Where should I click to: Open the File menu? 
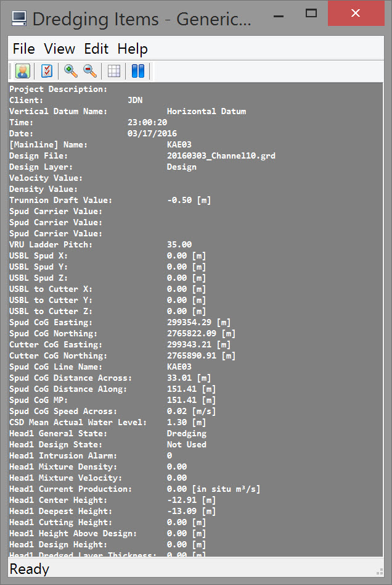pyautogui.click(x=24, y=49)
